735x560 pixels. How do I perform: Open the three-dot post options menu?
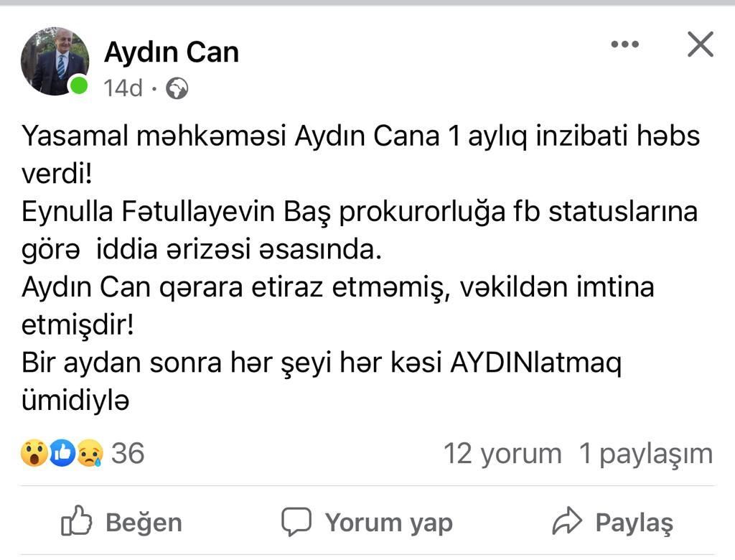pyautogui.click(x=625, y=44)
